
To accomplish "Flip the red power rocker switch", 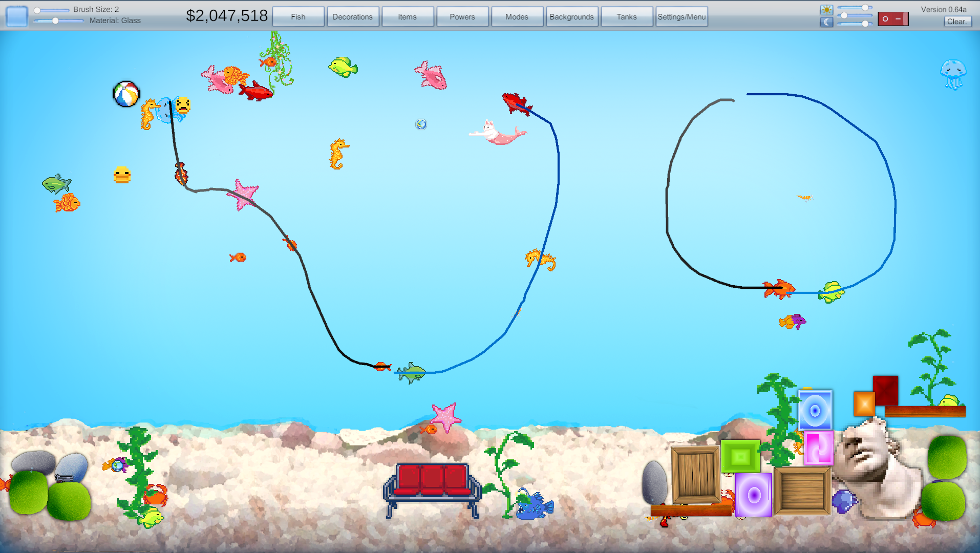I will tap(892, 19).
